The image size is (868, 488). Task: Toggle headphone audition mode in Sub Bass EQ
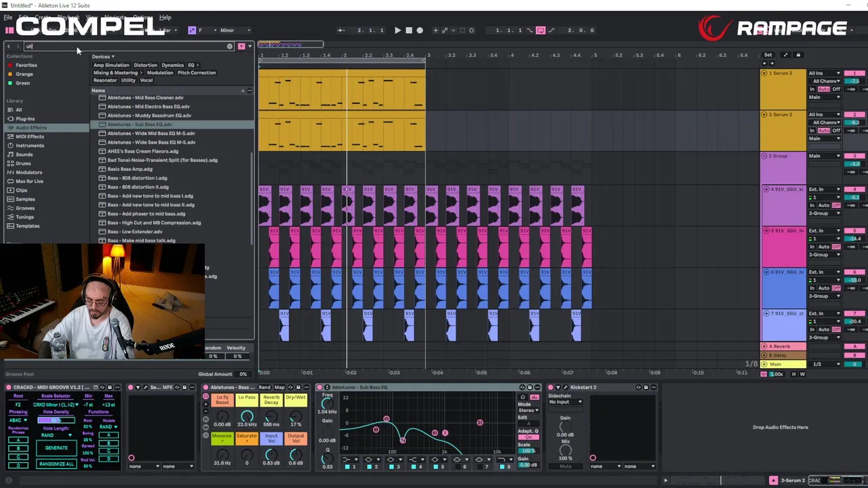pos(522,397)
